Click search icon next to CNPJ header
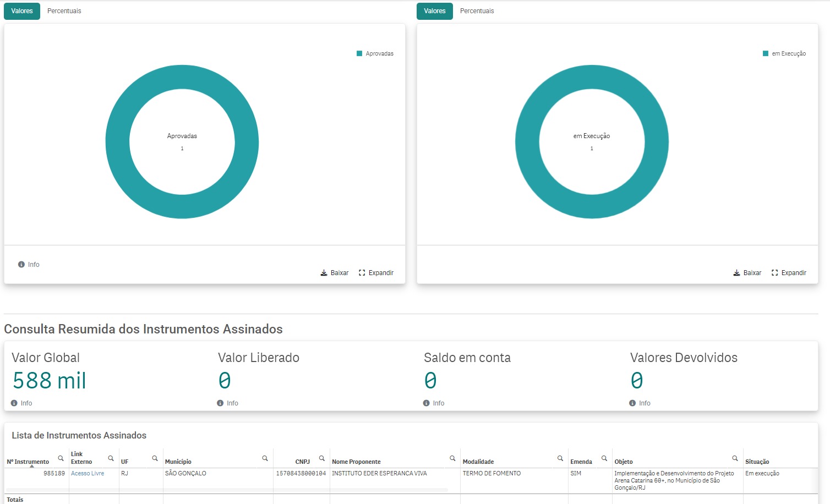Viewport: 830px width, 504px height. 322,458
